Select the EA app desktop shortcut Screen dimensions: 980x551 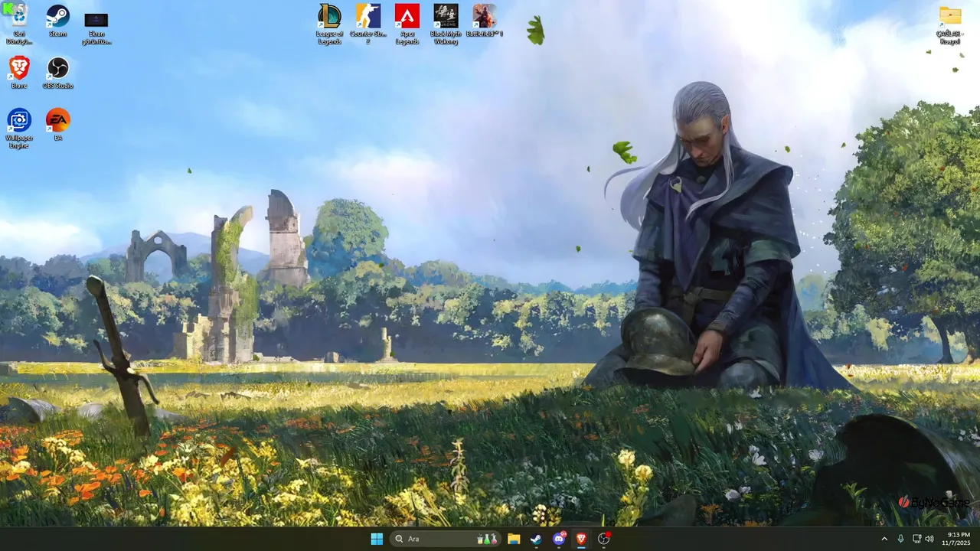58,124
